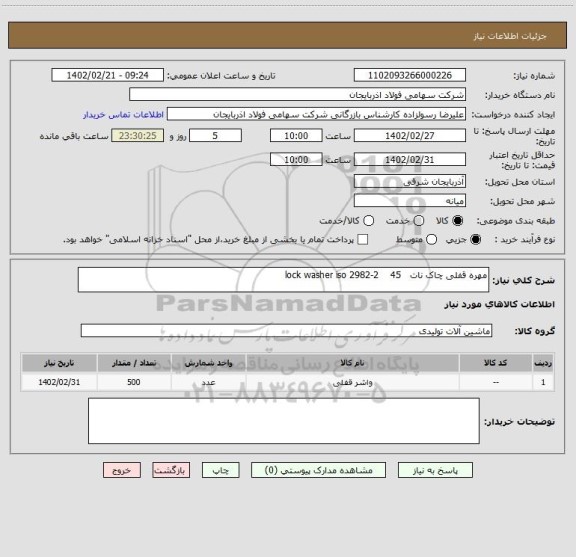Choose the کالا/خدمت radio option
The image size is (576, 557).
368,220
